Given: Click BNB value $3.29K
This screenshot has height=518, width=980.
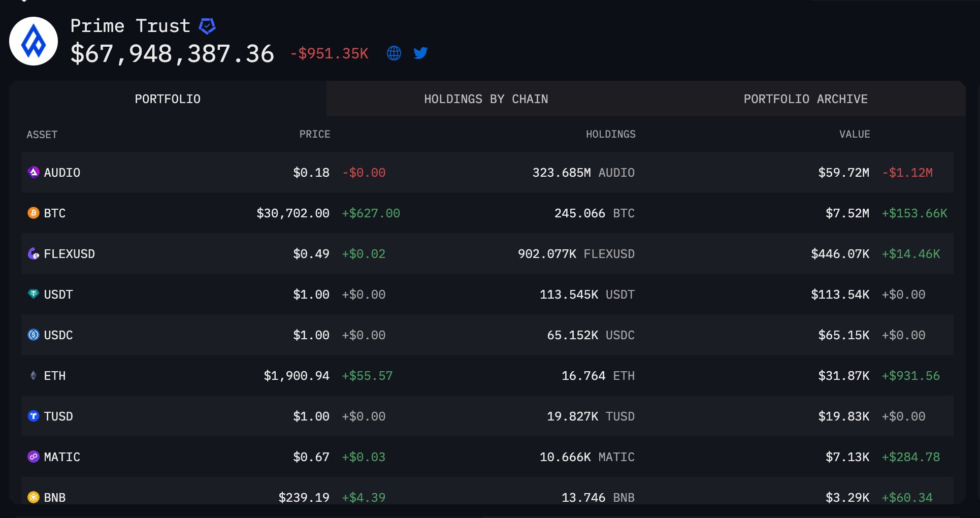Looking at the screenshot, I should point(847,498).
